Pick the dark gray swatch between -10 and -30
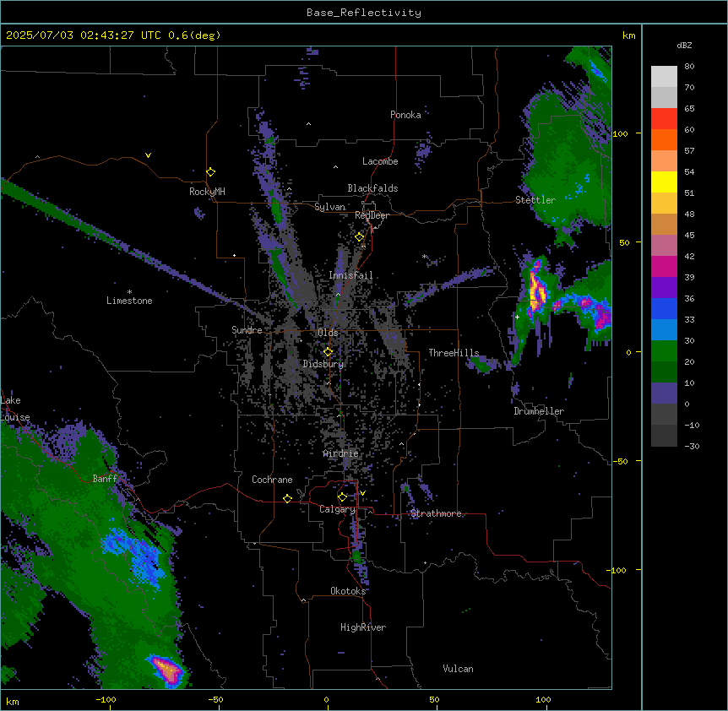This screenshot has width=728, height=711. click(664, 436)
